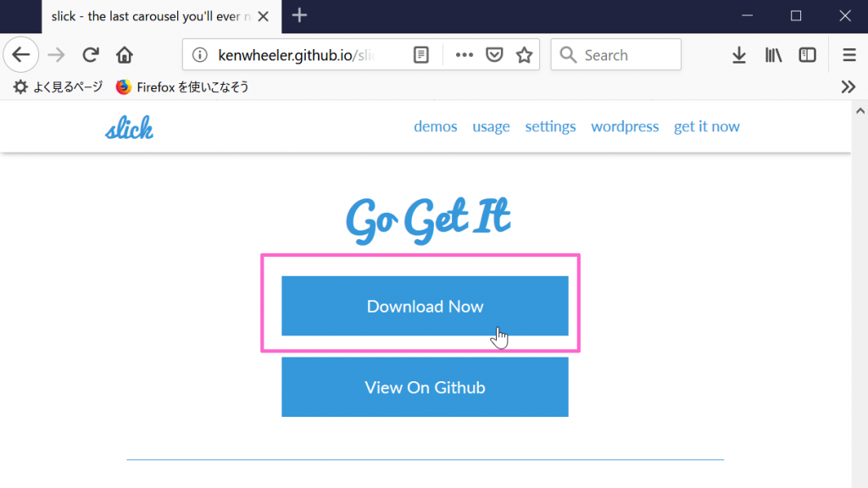Show more bookmarks with double chevron
This screenshot has width=868, height=488.
[848, 87]
